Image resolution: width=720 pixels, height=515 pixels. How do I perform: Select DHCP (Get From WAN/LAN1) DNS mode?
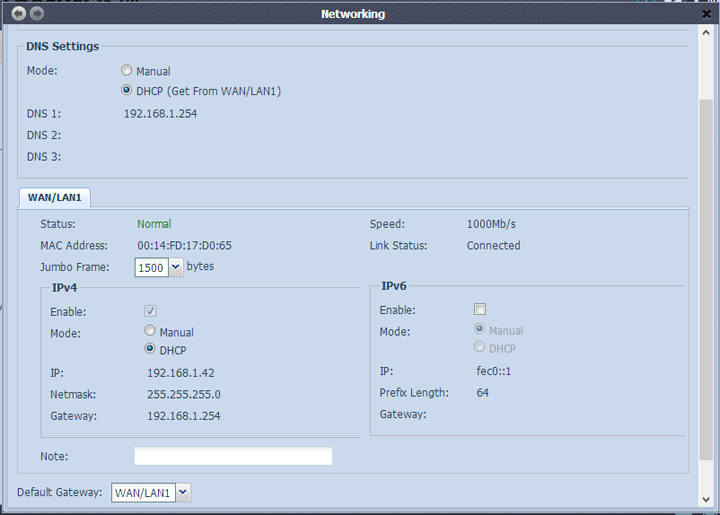(127, 91)
